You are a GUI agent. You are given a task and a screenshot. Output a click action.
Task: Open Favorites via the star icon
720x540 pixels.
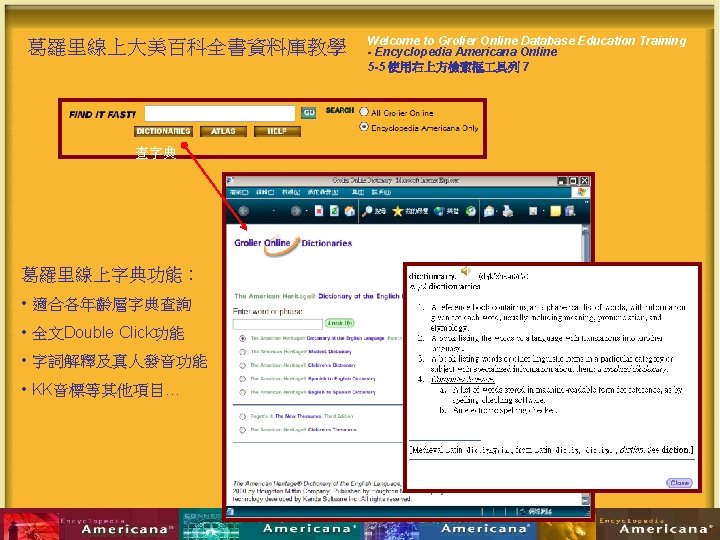pyautogui.click(x=398, y=211)
